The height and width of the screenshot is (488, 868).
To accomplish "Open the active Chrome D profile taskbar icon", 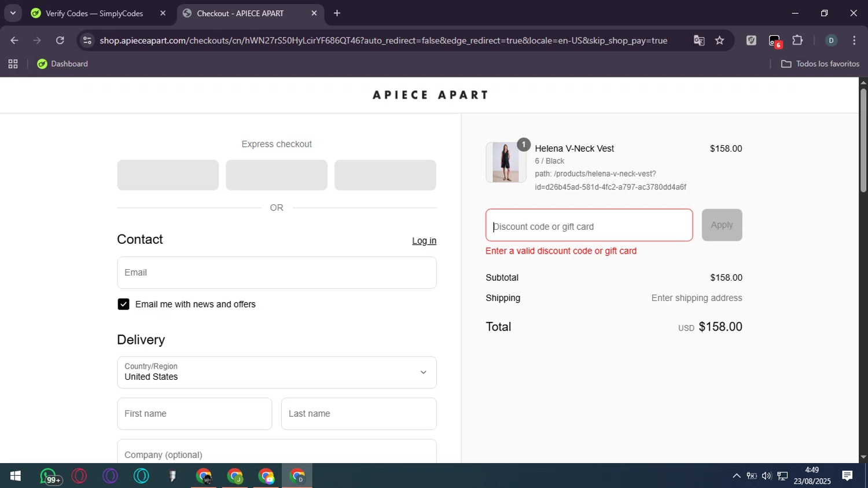I will (x=297, y=476).
